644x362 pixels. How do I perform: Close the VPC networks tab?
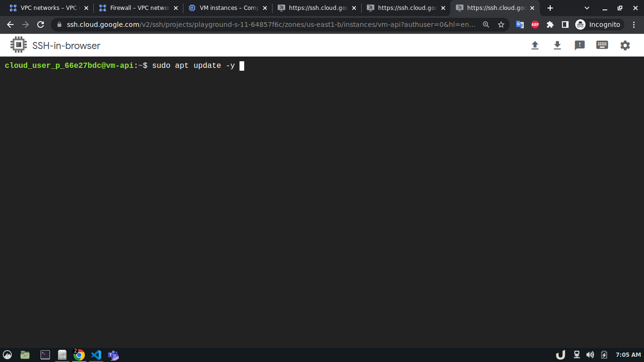86,8
